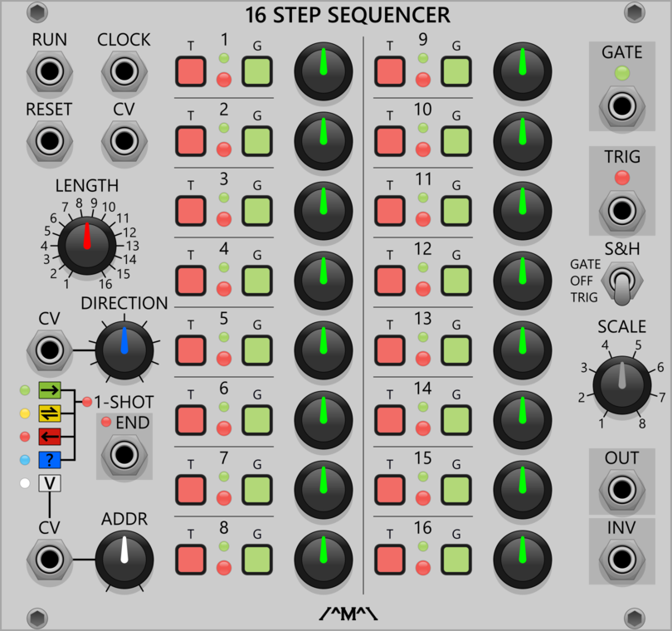Select the blue random question mark icon

50,460
